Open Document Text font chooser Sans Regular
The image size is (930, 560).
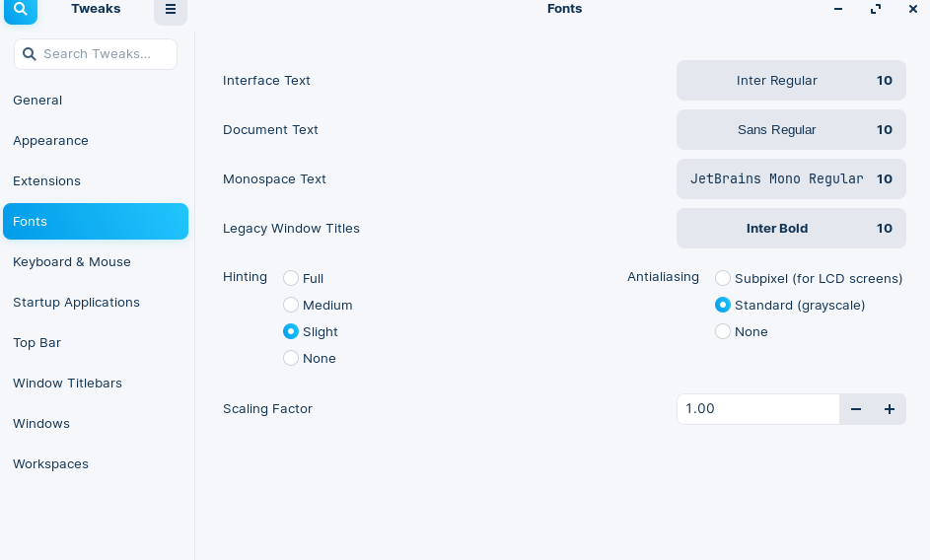click(x=791, y=130)
